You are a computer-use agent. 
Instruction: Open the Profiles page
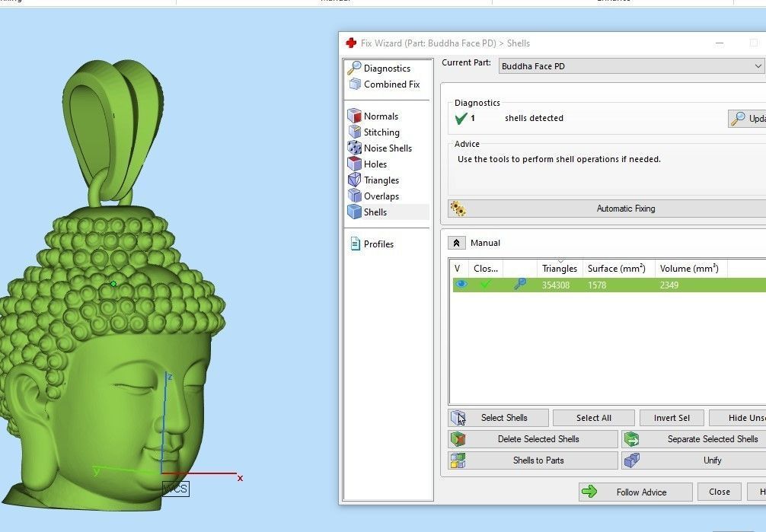(372, 244)
